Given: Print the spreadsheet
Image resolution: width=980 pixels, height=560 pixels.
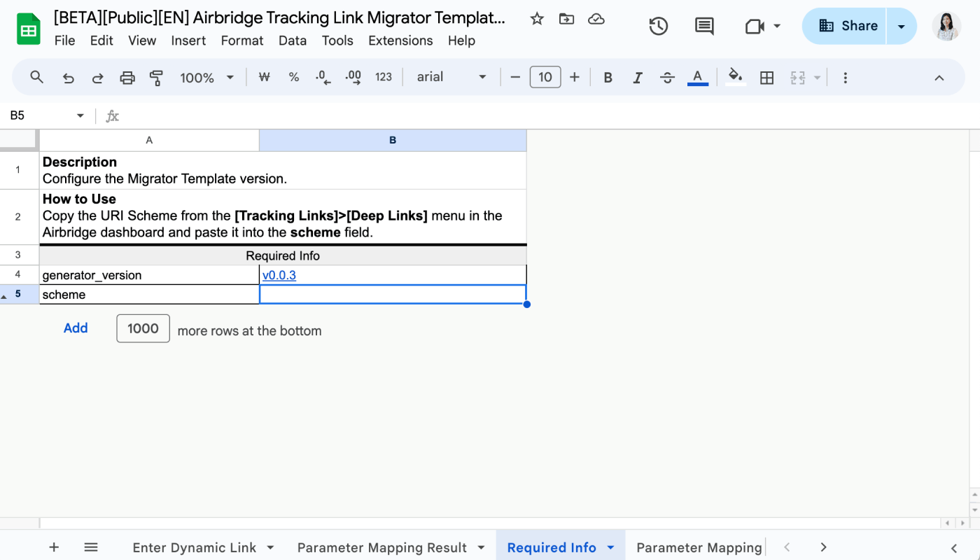Looking at the screenshot, I should pyautogui.click(x=127, y=78).
